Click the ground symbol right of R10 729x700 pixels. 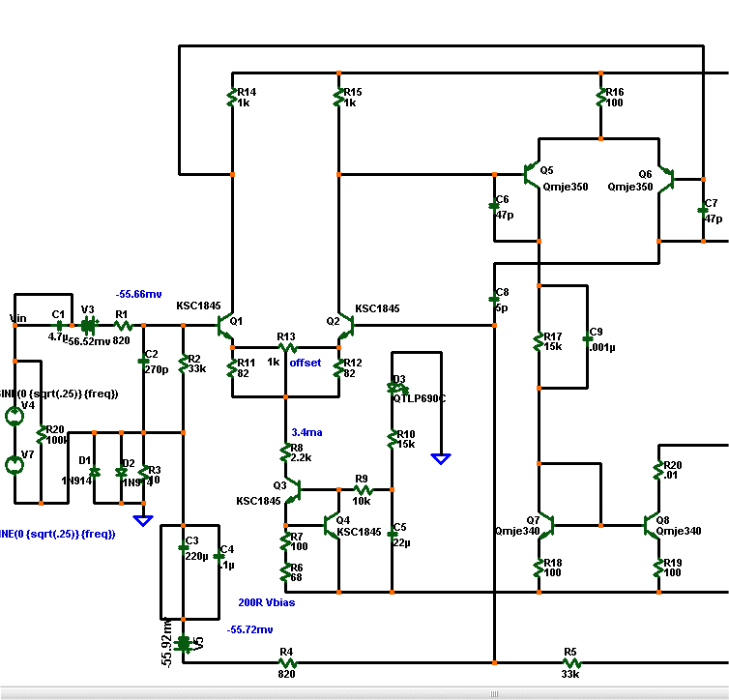pyautogui.click(x=441, y=458)
